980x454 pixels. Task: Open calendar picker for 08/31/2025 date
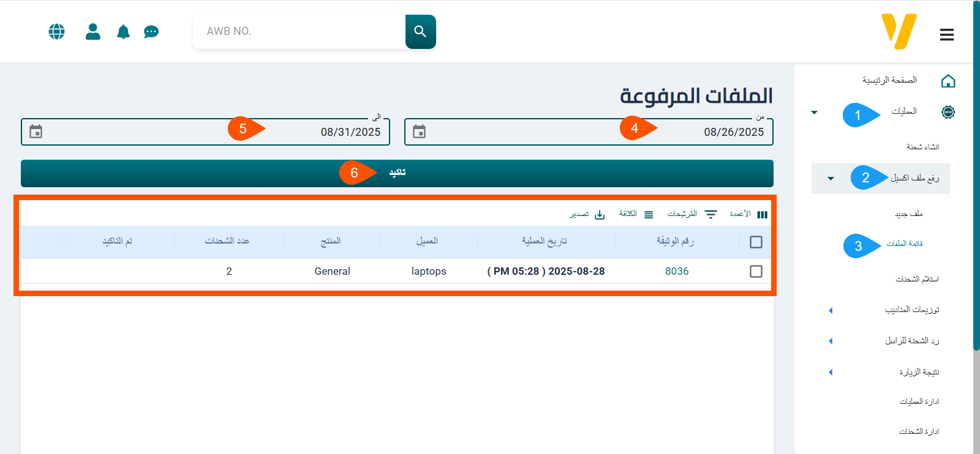[36, 132]
